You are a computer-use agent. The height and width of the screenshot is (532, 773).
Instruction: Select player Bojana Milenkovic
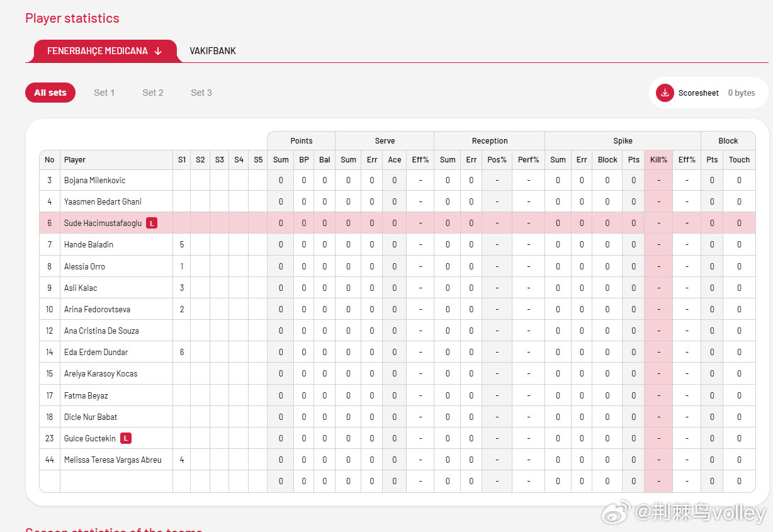click(94, 180)
